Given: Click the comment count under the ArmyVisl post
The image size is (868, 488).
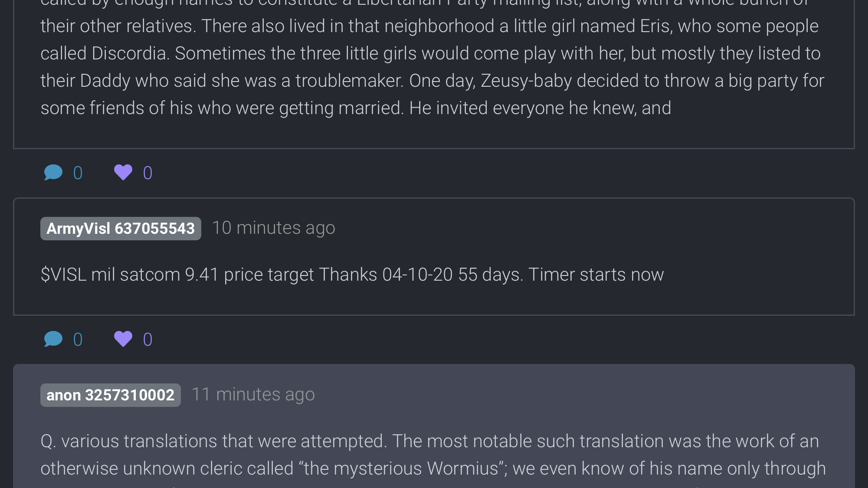Looking at the screenshot, I should click(x=78, y=340).
